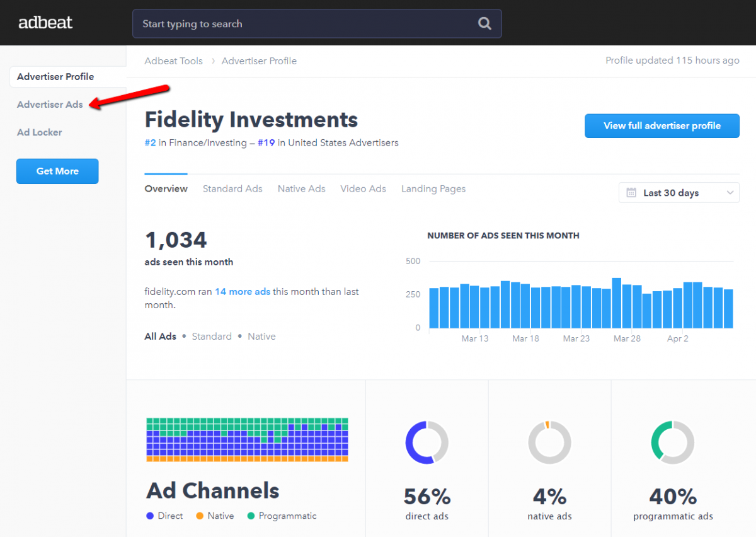Select Advertiser Ads in the sidebar
Screen dimensions: 756x537
pyautogui.click(x=50, y=105)
